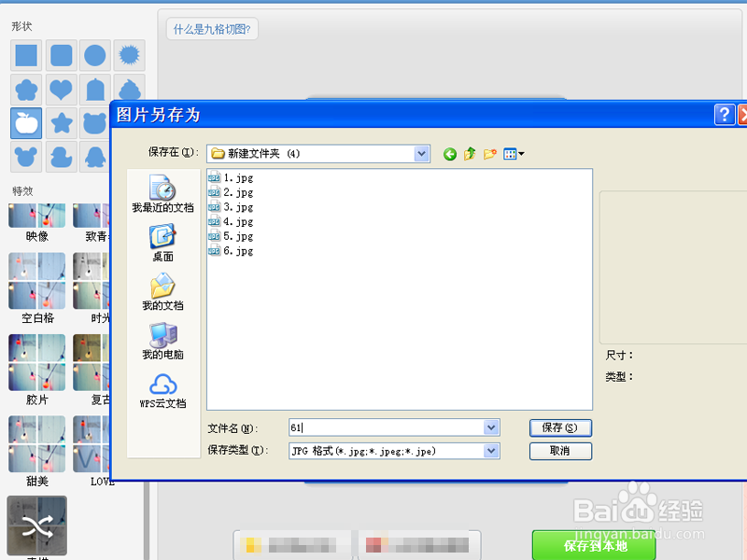The width and height of the screenshot is (747, 560).
Task: Select the circle shape
Action: tap(95, 55)
